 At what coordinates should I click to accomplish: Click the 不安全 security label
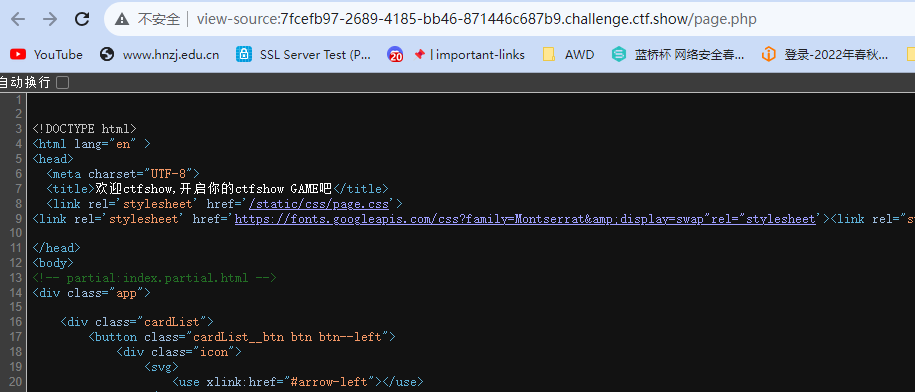pyautogui.click(x=159, y=19)
